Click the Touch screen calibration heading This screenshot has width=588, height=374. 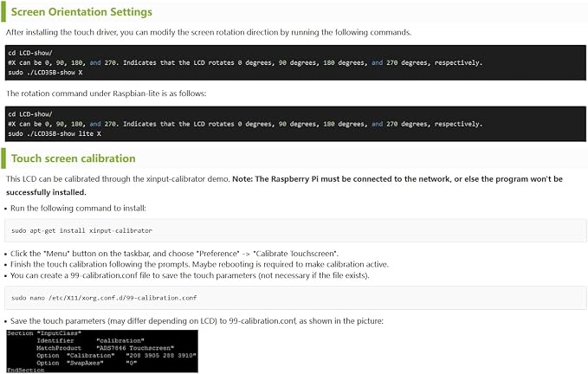(x=73, y=158)
